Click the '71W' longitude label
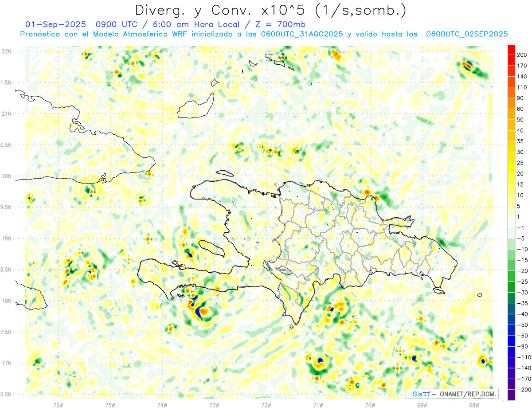The image size is (532, 411). coord(318,405)
